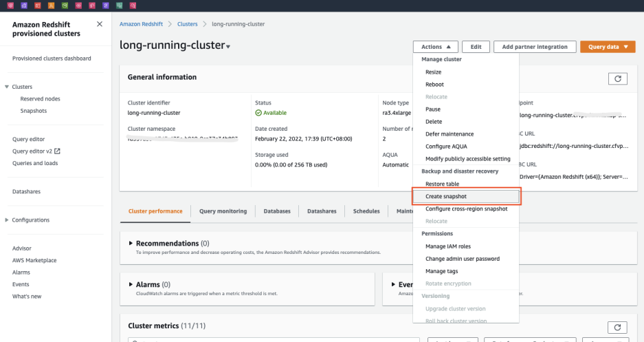The height and width of the screenshot is (342, 644).
Task: Open Events link in sidebar
Action: [x=21, y=284]
